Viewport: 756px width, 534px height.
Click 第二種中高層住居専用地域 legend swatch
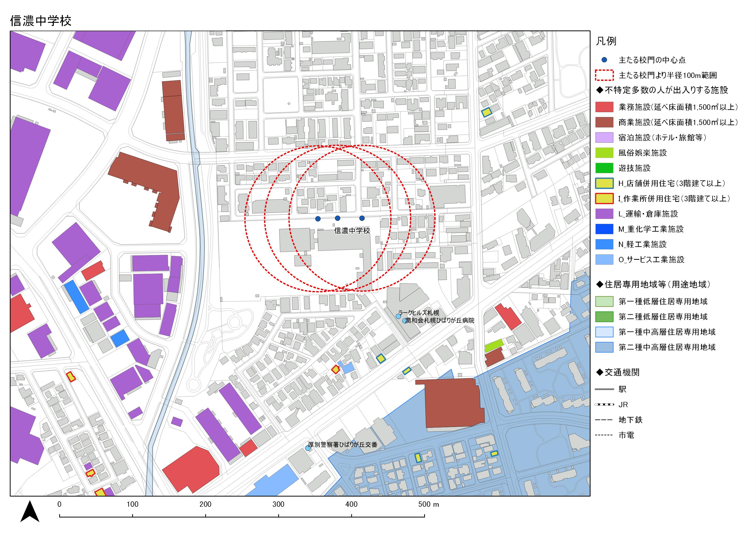click(x=604, y=347)
